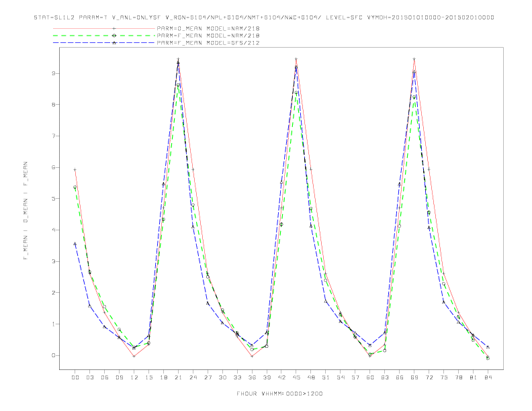Click x-axis tick label 78

click(x=458, y=377)
